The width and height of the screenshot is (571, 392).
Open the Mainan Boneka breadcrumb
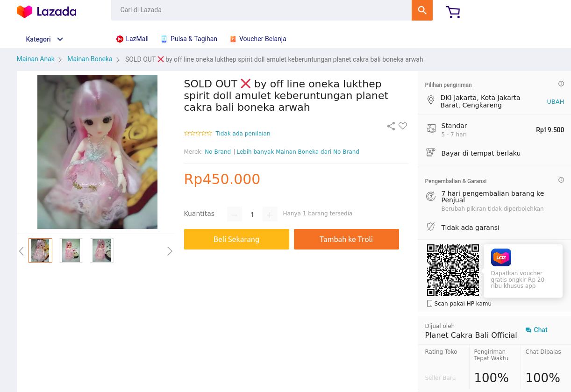[90, 59]
